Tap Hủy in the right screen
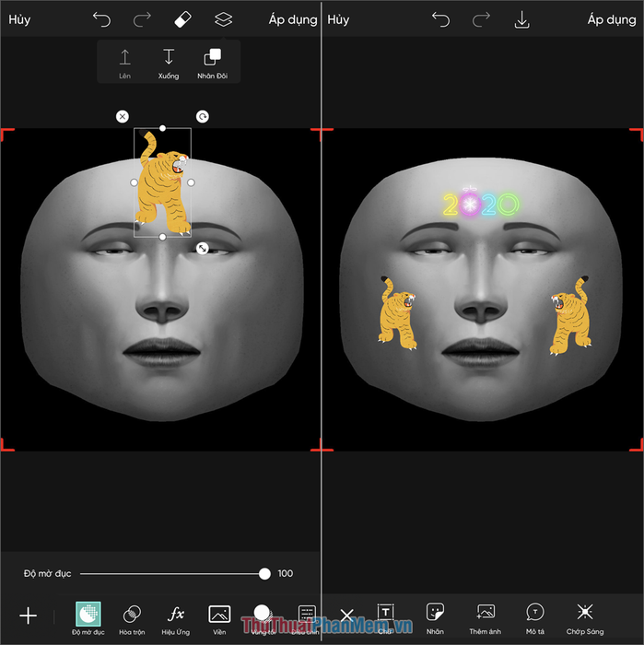The height and width of the screenshot is (645, 644). [338, 19]
